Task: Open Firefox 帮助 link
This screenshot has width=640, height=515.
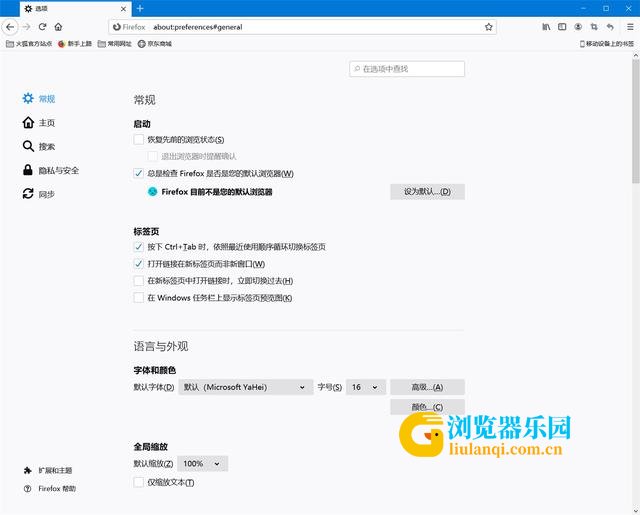Action: [49, 488]
